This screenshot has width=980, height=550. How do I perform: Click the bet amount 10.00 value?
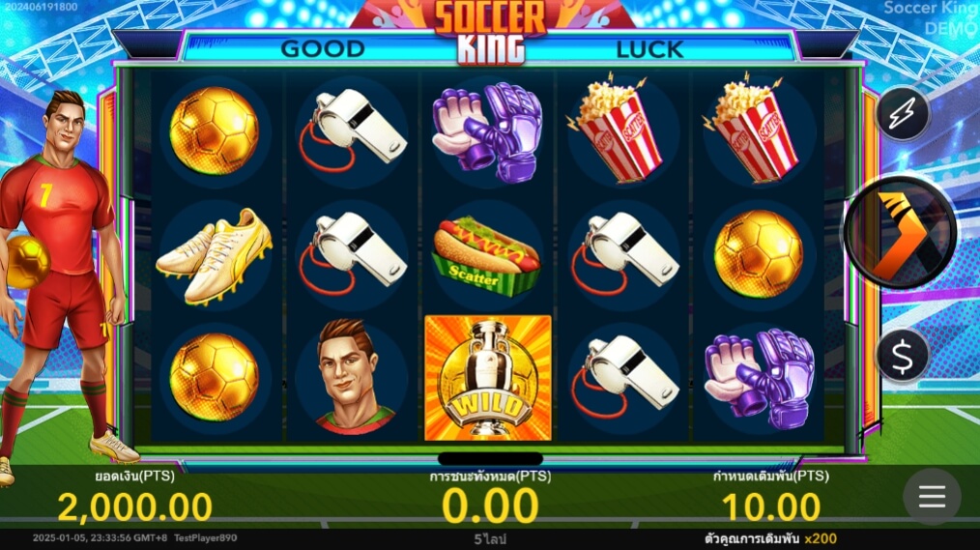pos(770,507)
